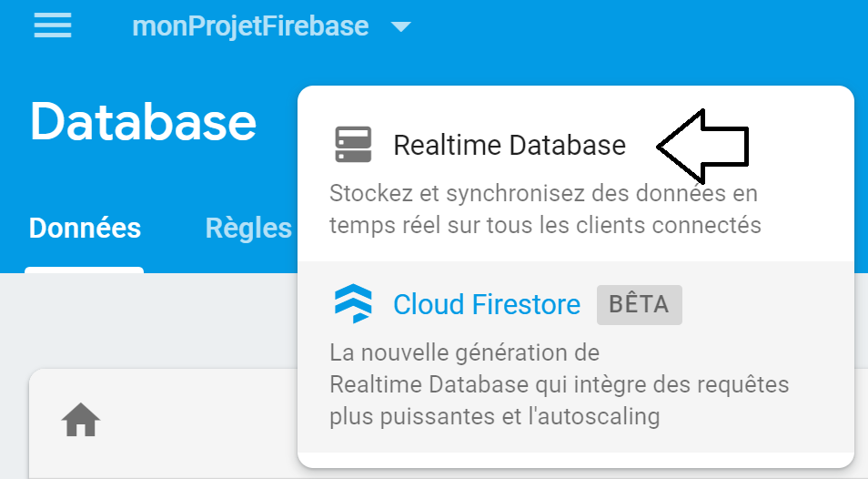Switch to the Règles tab
868x479 pixels.
[248, 229]
